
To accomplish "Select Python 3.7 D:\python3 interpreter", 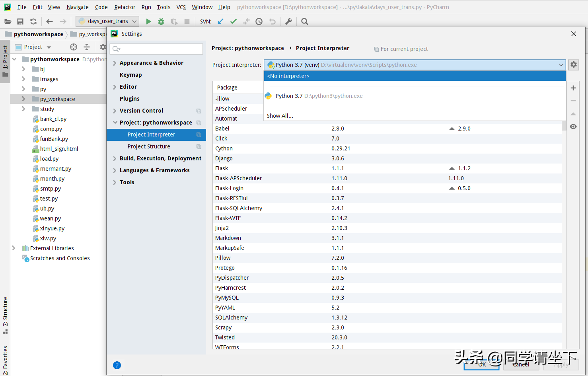I will point(415,96).
